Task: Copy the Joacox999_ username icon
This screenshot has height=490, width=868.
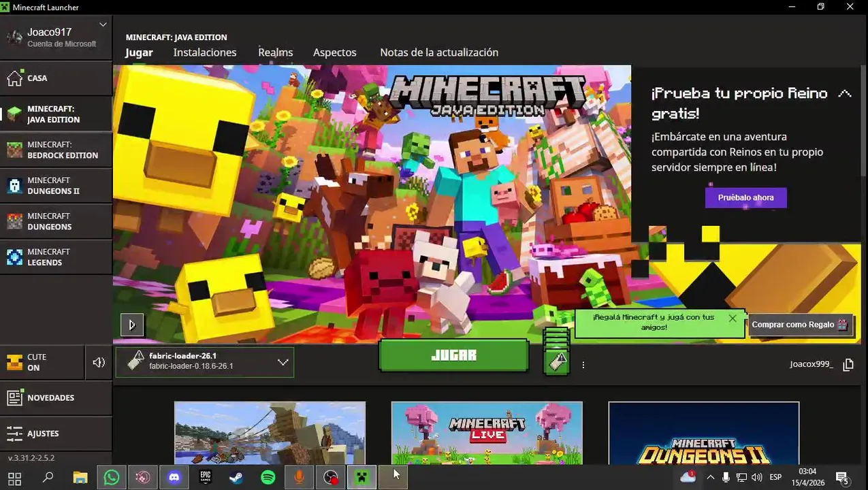Action: [x=848, y=365]
